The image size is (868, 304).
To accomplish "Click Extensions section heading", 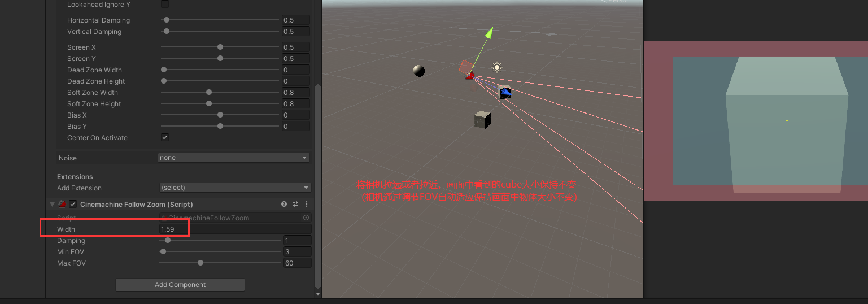I will [75, 177].
